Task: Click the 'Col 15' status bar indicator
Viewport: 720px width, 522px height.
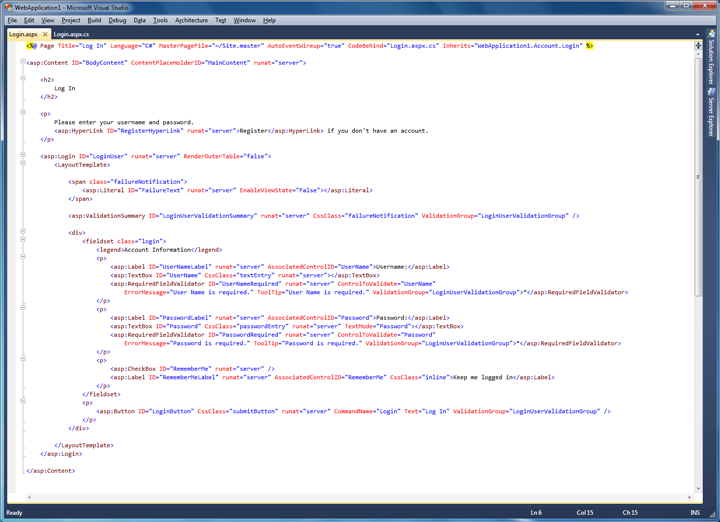Action: 585,512
